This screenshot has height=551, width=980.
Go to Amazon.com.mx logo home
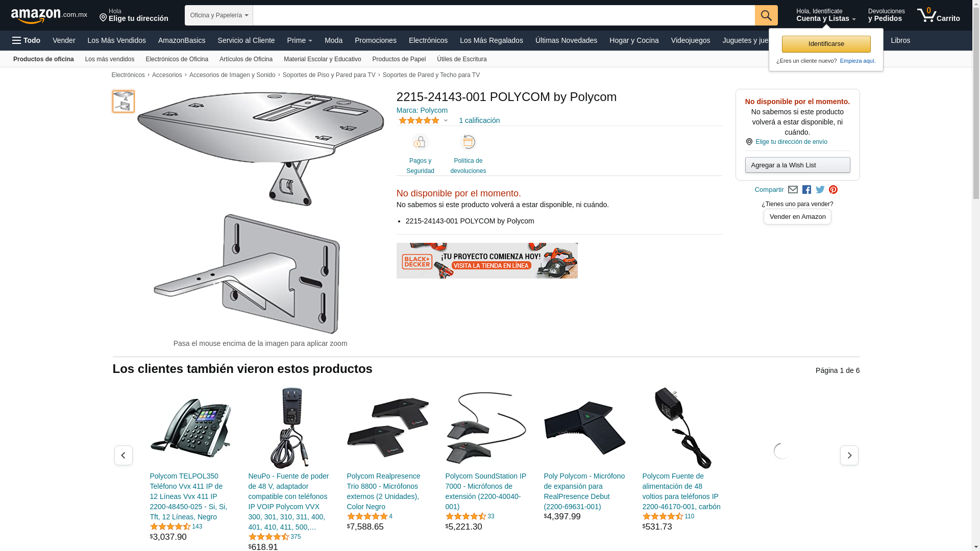[49, 16]
